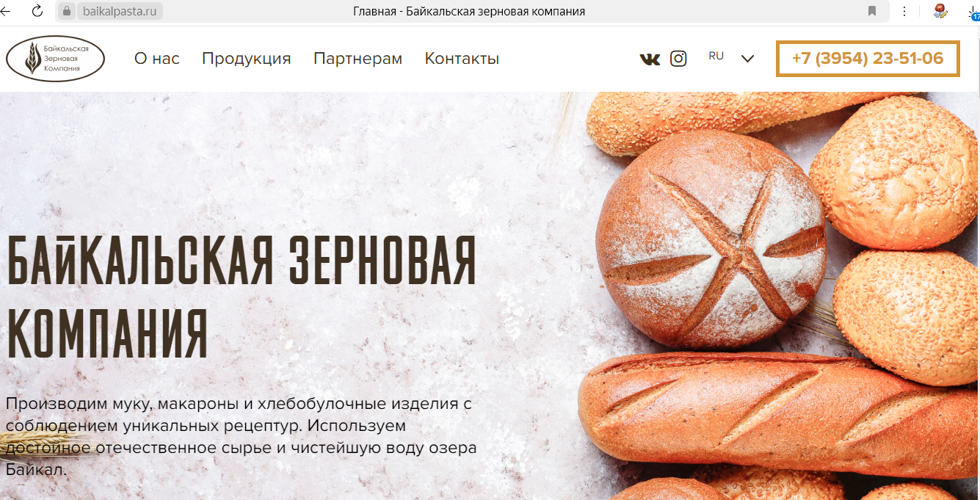Open the Партнерам menu item
Image resolution: width=980 pixels, height=500 pixels.
357,59
